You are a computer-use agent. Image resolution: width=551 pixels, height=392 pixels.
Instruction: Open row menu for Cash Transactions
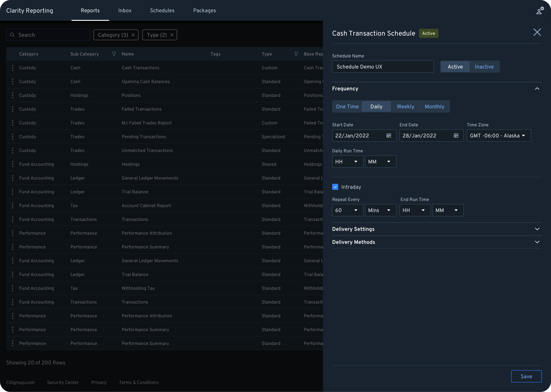click(13, 68)
